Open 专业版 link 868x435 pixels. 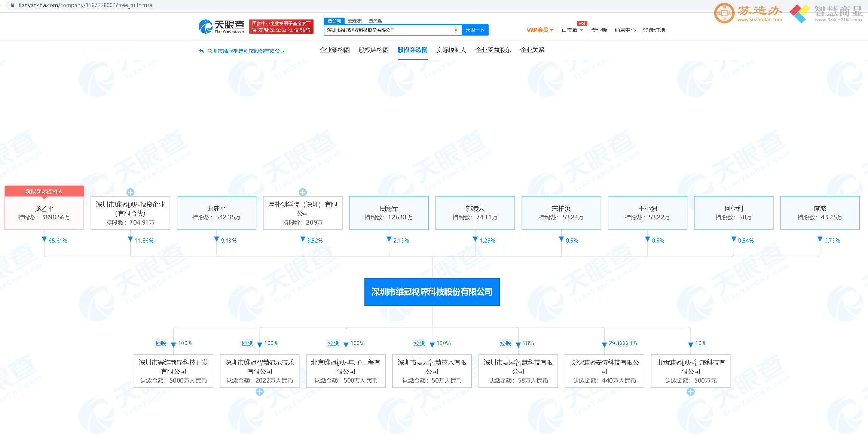599,30
